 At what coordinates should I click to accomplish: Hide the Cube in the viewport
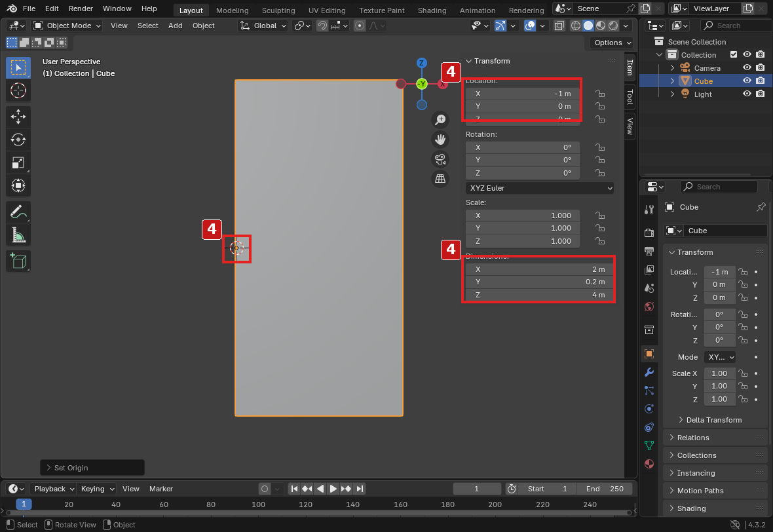747,81
